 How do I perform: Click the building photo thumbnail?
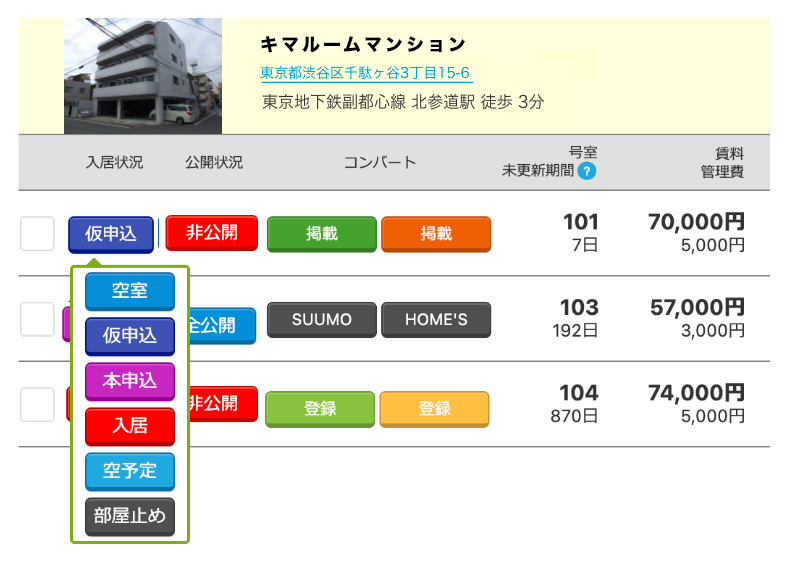pyautogui.click(x=143, y=76)
